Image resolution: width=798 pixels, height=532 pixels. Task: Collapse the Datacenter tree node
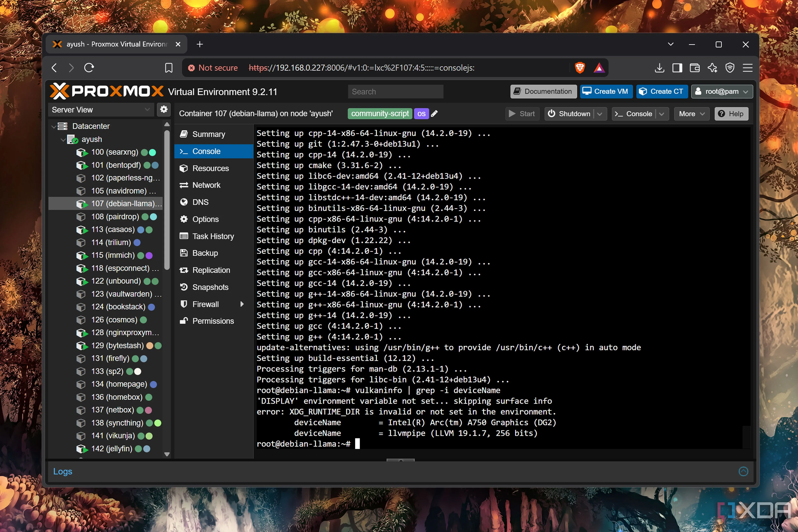pyautogui.click(x=54, y=127)
